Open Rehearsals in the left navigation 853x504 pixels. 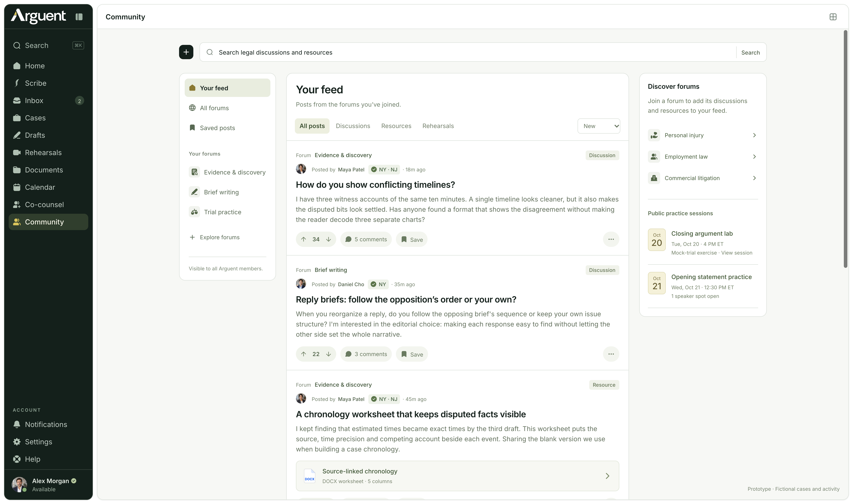(x=48, y=153)
